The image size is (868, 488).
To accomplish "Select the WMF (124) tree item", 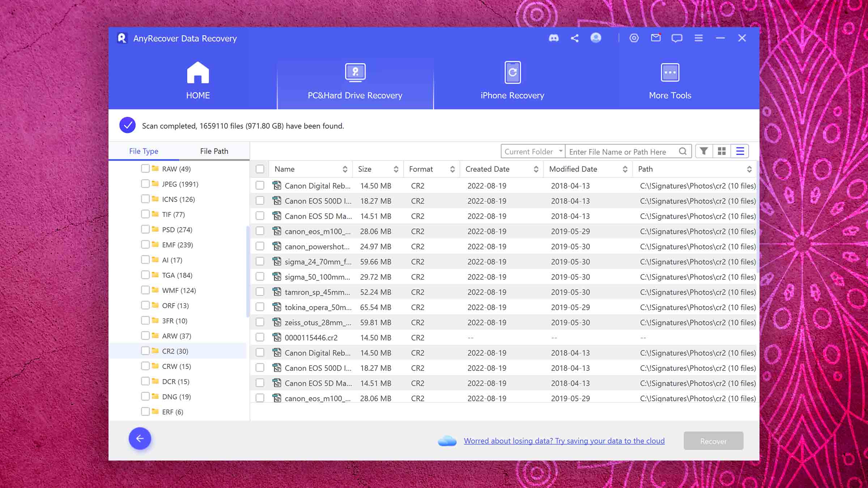I will tap(179, 290).
